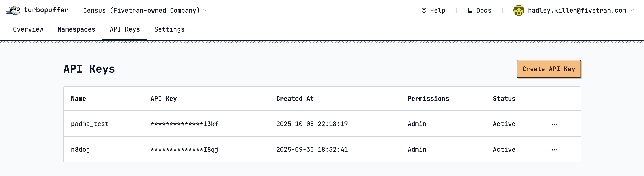644x176 pixels.
Task: Click the user avatar icon
Action: click(518, 11)
